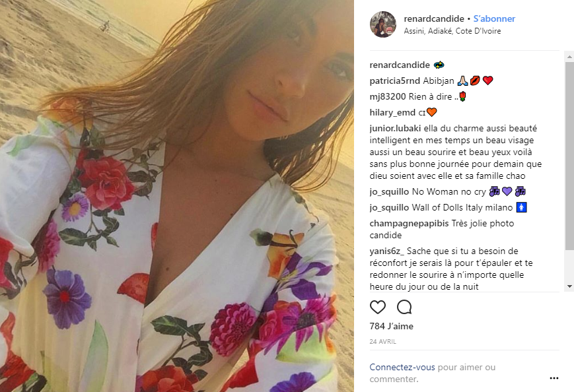Open Assini, Adiaké, Cote D'Ivoire location
Image resolution: width=574 pixels, height=392 pixels.
[x=452, y=31]
